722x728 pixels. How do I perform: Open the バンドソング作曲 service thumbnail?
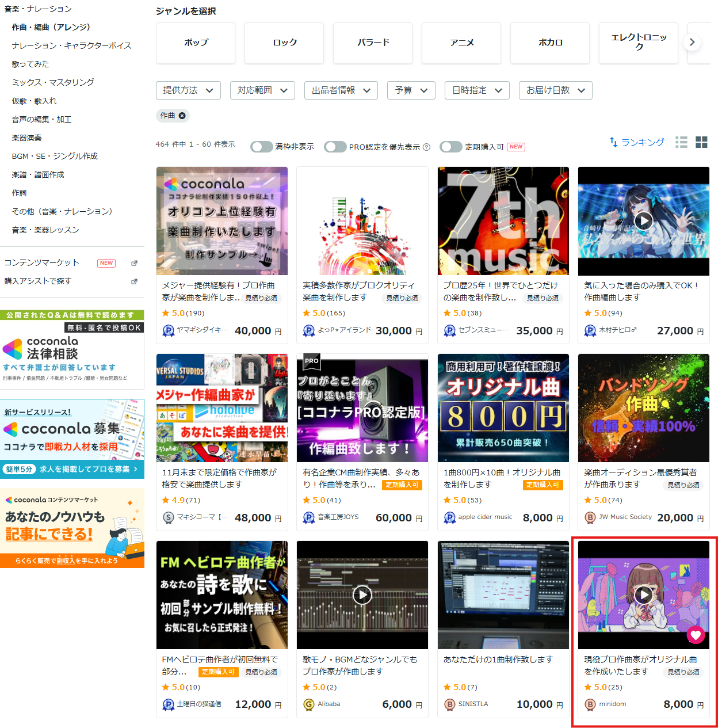(x=644, y=408)
